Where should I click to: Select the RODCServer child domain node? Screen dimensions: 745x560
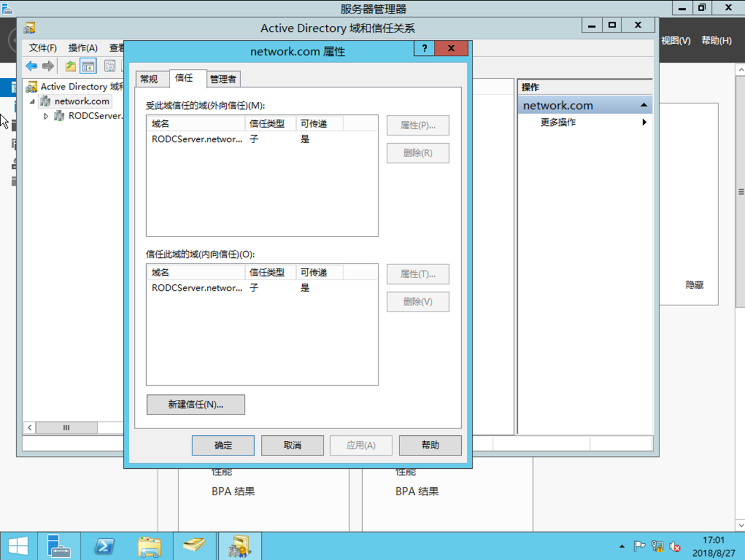click(95, 116)
